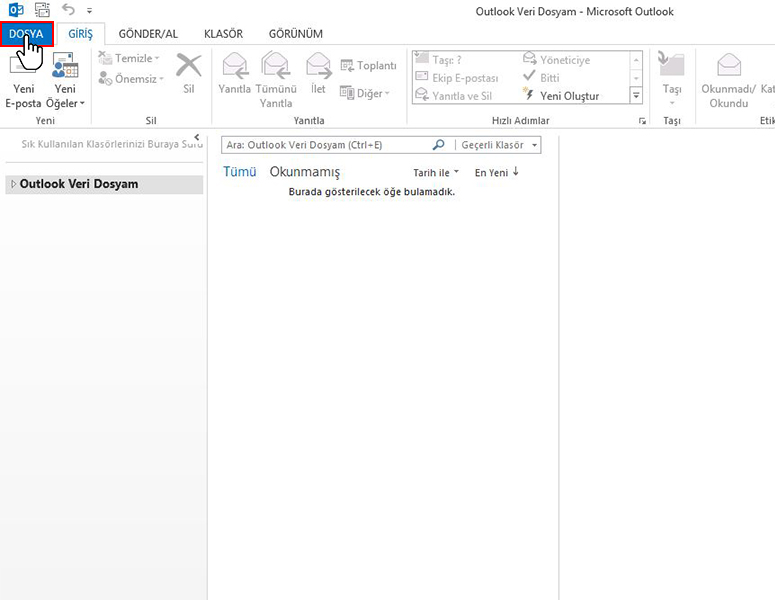This screenshot has height=600, width=775.
Task: Open the Geçerli Klasör search scope dropdown
Action: 499,145
